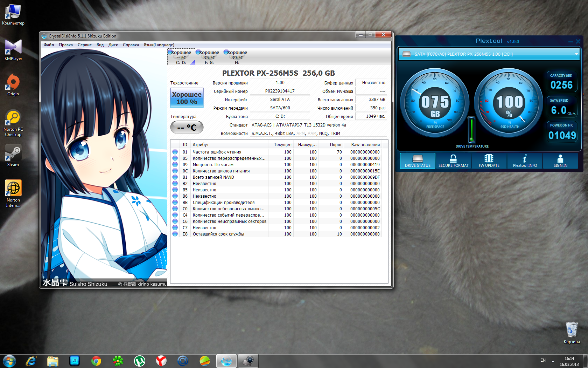
Task: Select the Мощность-По часам attribute row
Action: pyautogui.click(x=276, y=164)
